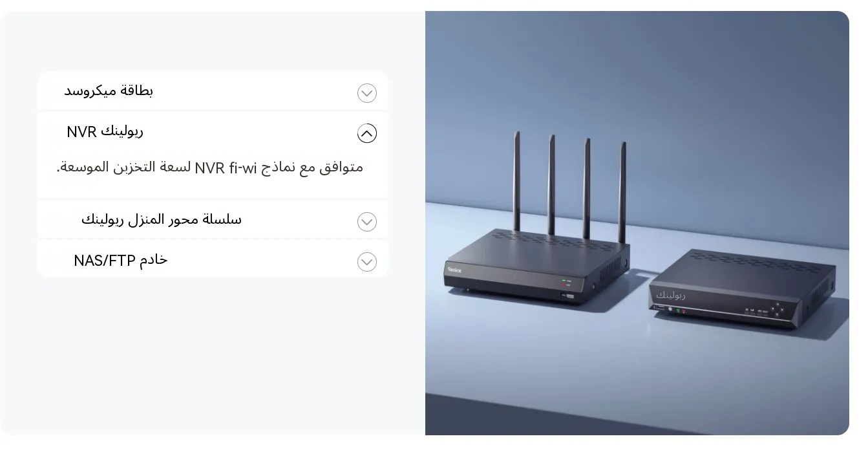Click the USB port on the right device front
The width and height of the screenshot is (868, 454).
pos(661,308)
